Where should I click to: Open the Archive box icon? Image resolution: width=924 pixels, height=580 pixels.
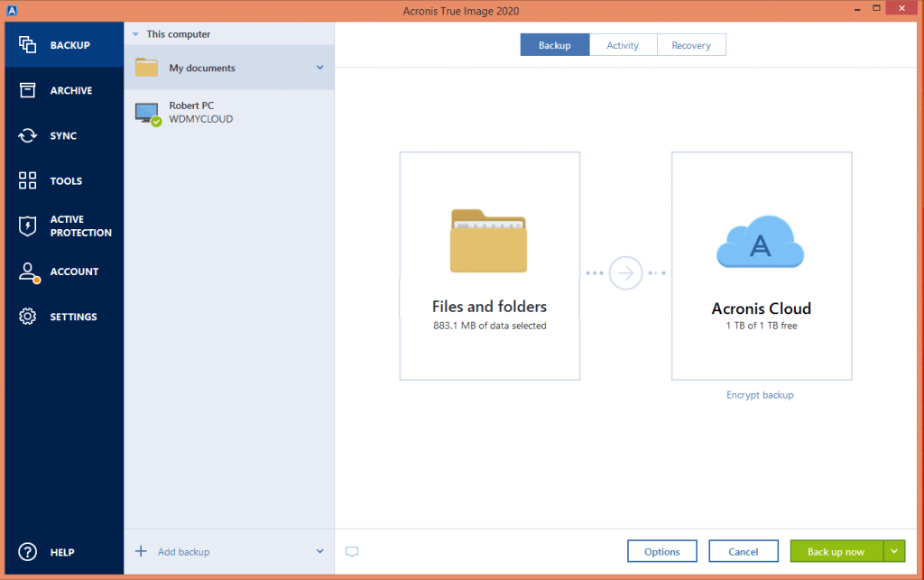pyautogui.click(x=27, y=90)
